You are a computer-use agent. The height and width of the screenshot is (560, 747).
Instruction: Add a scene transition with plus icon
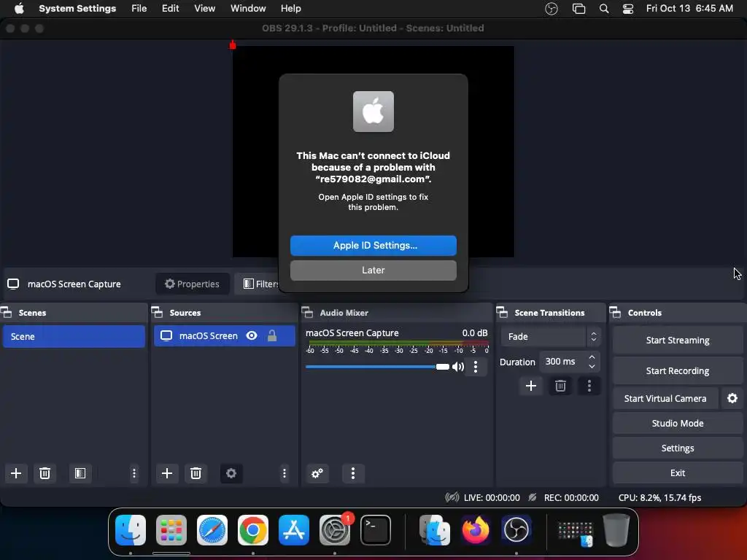531,386
